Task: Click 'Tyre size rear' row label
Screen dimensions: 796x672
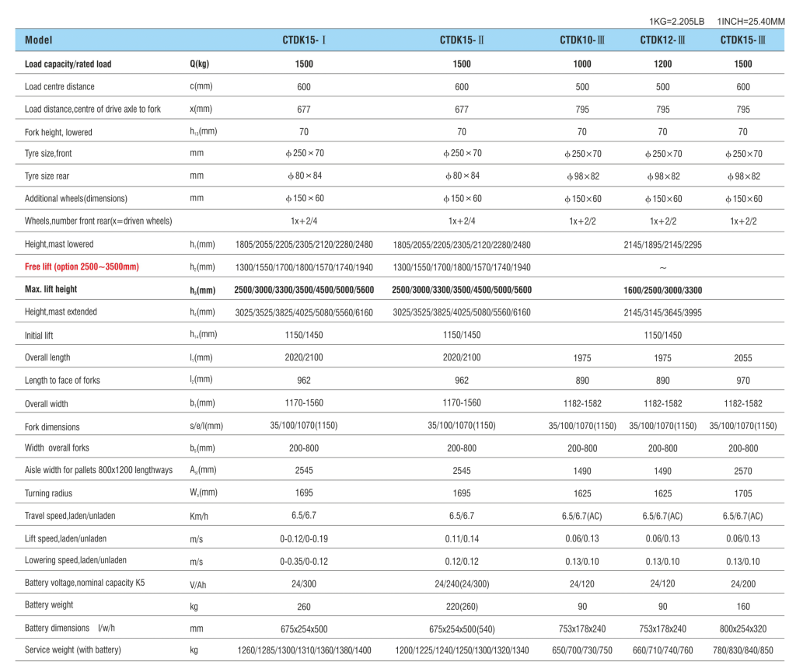Action: [47, 176]
